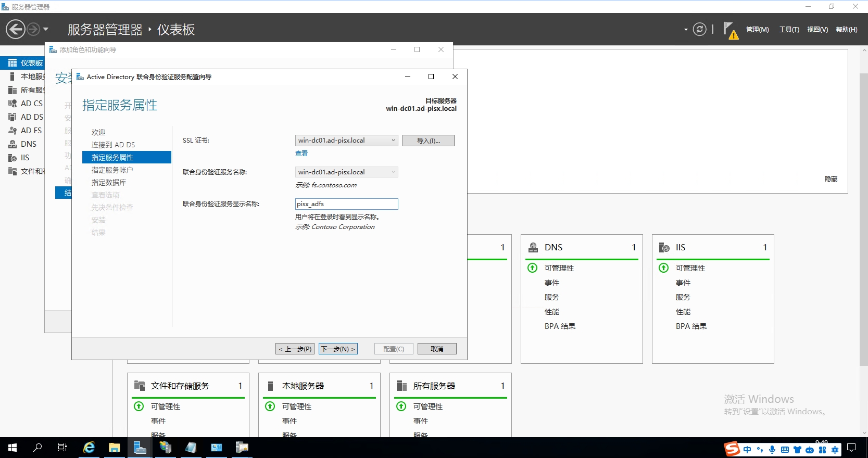Click the IIS tile icon
This screenshot has width=868, height=458.
tap(664, 247)
